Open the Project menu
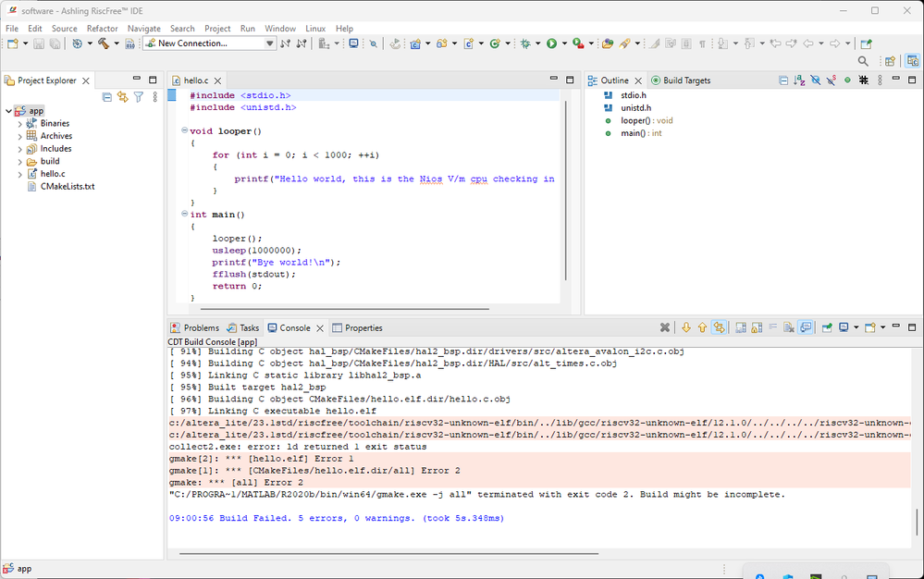The height and width of the screenshot is (579, 924). [x=217, y=29]
